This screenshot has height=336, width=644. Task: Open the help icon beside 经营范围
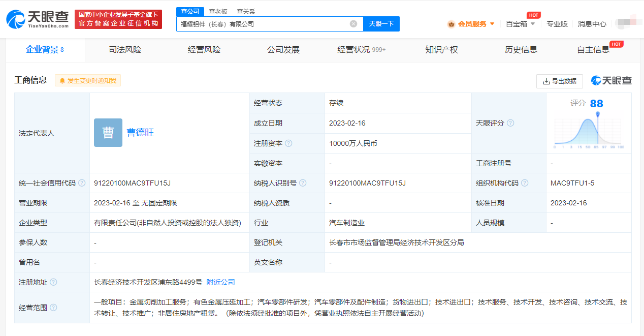(x=53, y=308)
